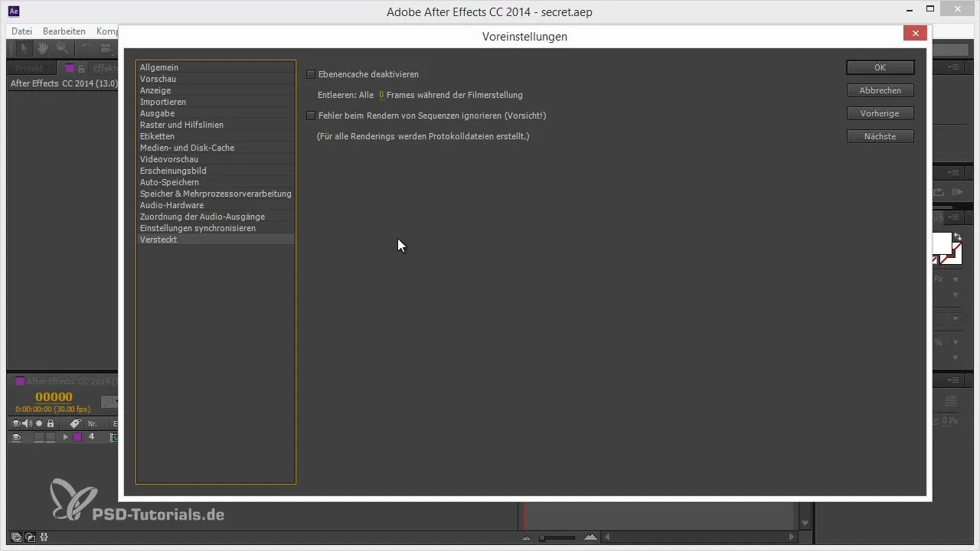Image resolution: width=980 pixels, height=551 pixels.
Task: Select Einstellungen synchronisieren category
Action: pyautogui.click(x=216, y=228)
